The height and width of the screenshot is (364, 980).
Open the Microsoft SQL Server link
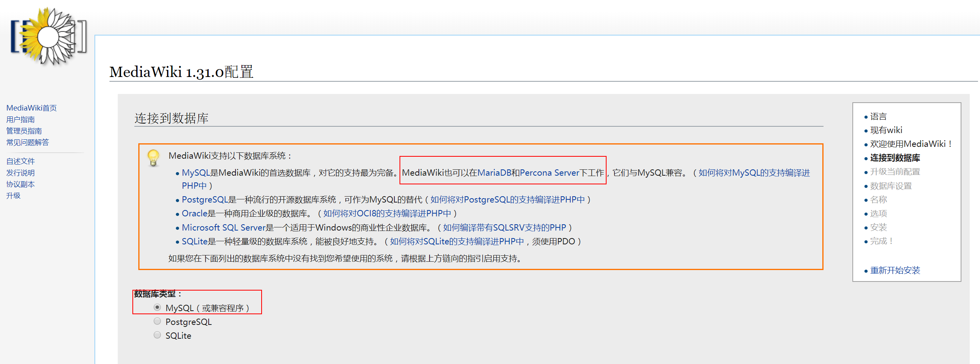(224, 228)
